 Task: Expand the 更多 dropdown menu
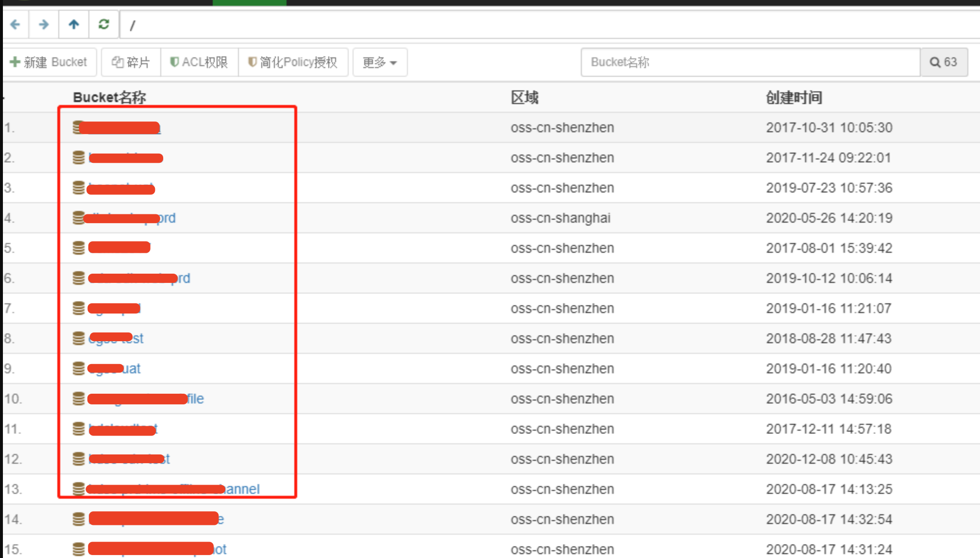click(380, 62)
